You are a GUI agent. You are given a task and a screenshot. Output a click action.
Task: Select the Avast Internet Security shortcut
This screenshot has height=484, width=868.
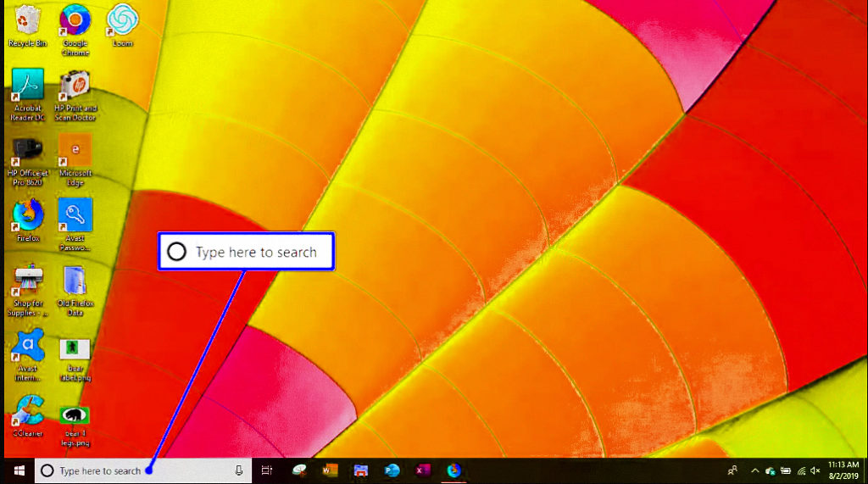pos(28,355)
